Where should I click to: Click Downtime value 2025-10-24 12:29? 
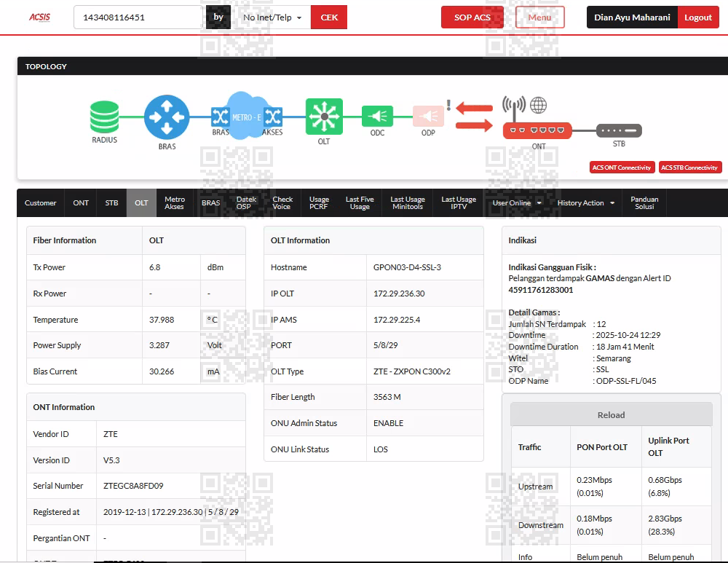pyautogui.click(x=628, y=335)
